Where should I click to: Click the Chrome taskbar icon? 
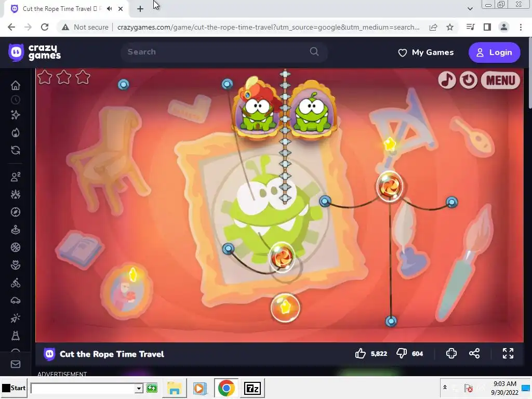coord(226,388)
